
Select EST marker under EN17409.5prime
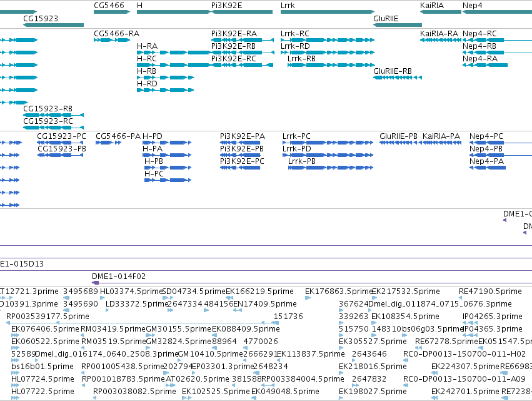[x=238, y=310]
